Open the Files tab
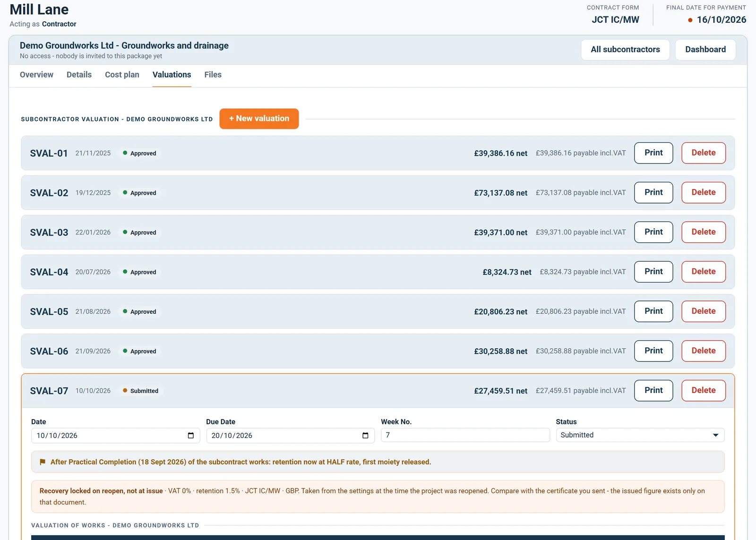 click(213, 75)
